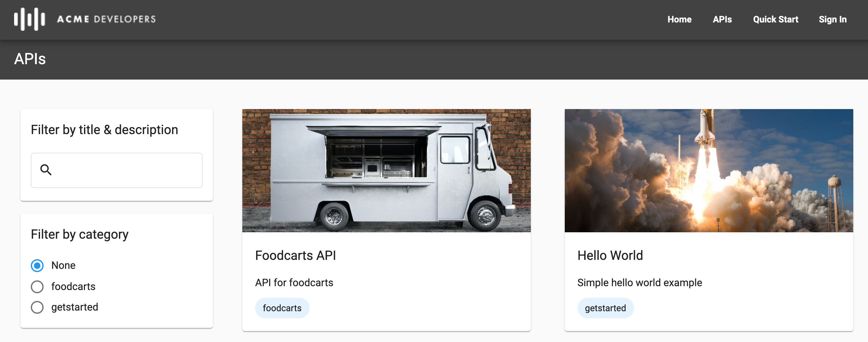Open the Foodcarts API card title
The width and height of the screenshot is (868, 342).
pyautogui.click(x=296, y=255)
